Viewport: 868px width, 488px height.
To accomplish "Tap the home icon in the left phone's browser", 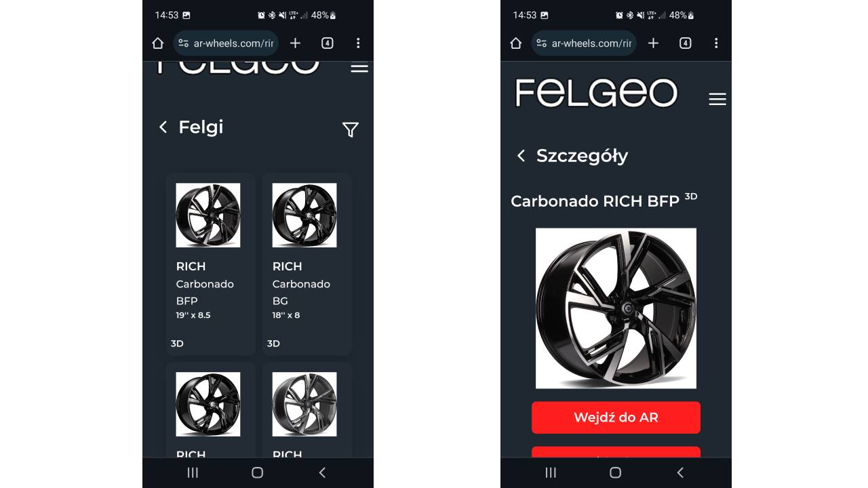I will tap(158, 43).
